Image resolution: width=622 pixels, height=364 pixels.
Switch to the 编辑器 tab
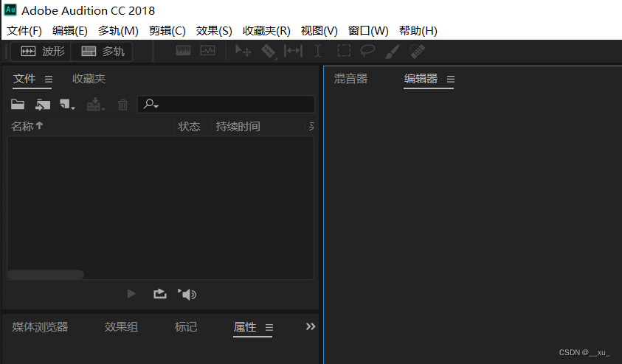[x=421, y=79]
